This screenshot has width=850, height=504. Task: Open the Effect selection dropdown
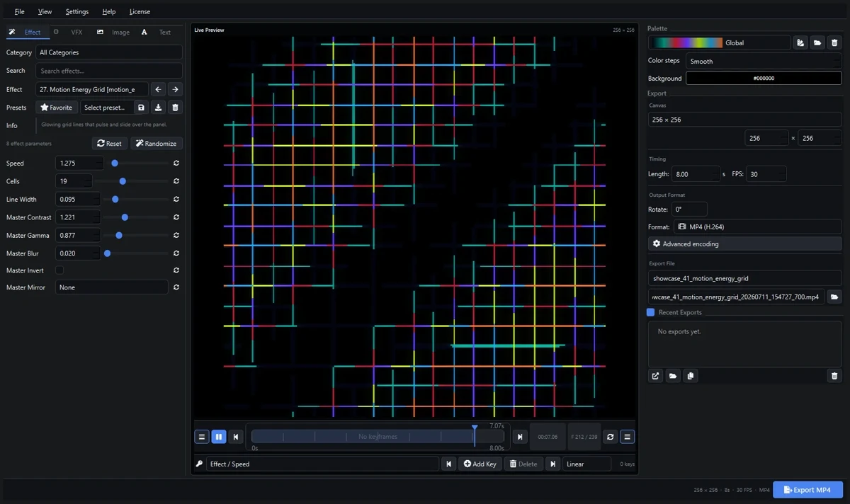[92, 89]
